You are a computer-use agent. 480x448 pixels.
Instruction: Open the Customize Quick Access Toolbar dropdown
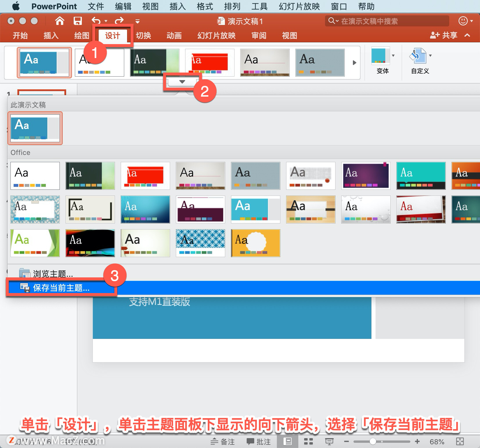(138, 21)
